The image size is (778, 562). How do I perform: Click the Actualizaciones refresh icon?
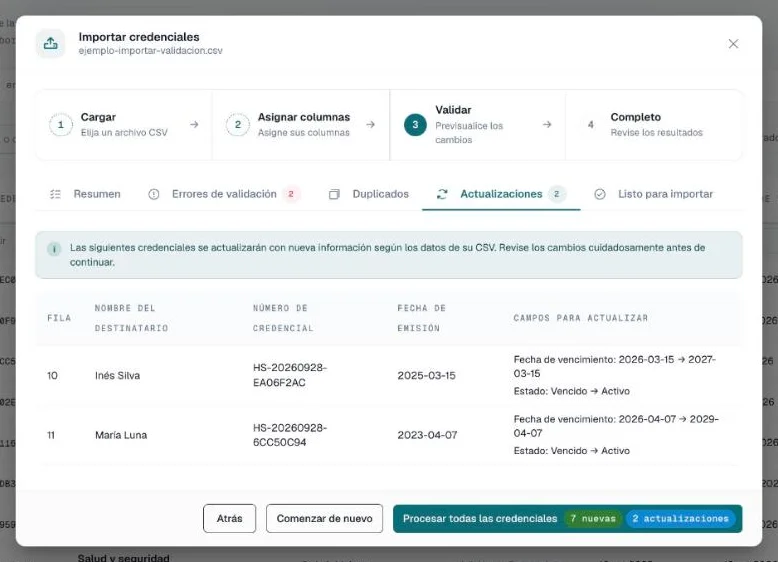(x=442, y=194)
